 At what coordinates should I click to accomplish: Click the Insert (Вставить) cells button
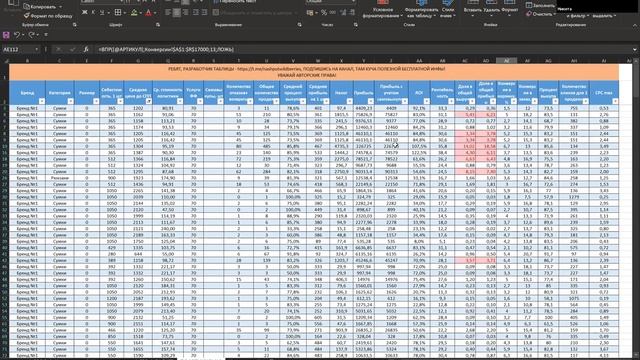[x=472, y=9]
